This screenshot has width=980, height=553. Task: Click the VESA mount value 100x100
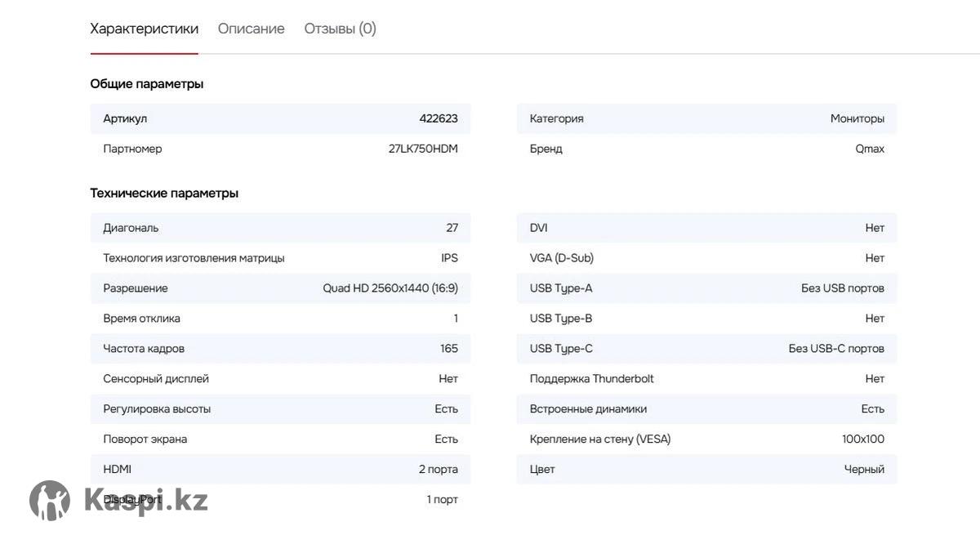[x=862, y=439]
